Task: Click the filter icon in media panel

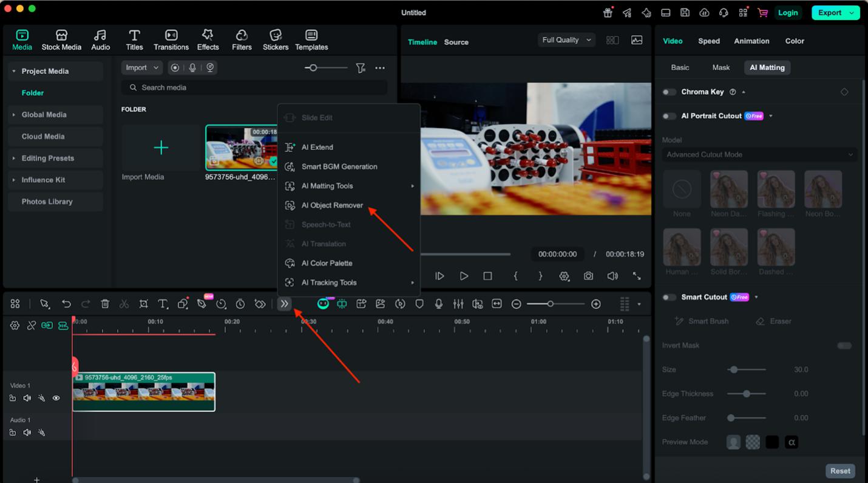Action: tap(361, 68)
